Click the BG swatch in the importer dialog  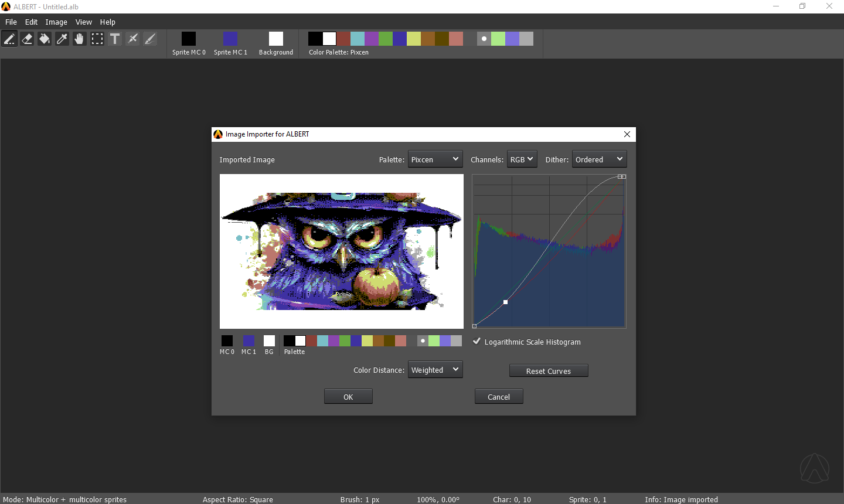coord(269,340)
